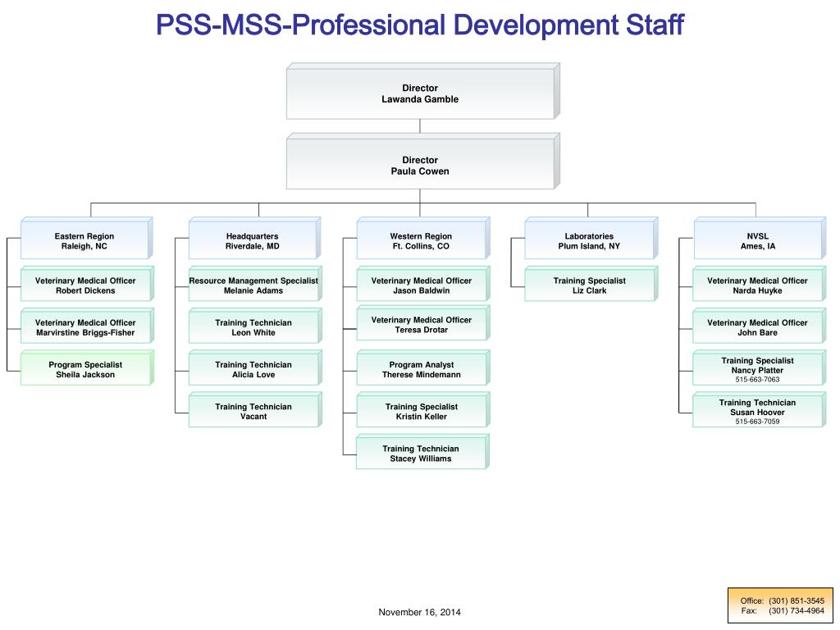
Task: Select Training Technician Leon White box
Action: [x=255, y=326]
